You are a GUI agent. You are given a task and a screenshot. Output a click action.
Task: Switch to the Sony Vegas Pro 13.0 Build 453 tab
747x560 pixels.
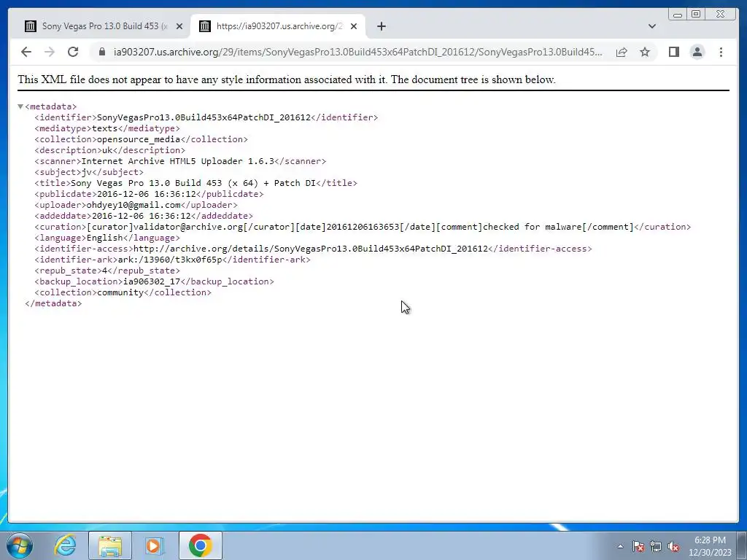point(104,26)
